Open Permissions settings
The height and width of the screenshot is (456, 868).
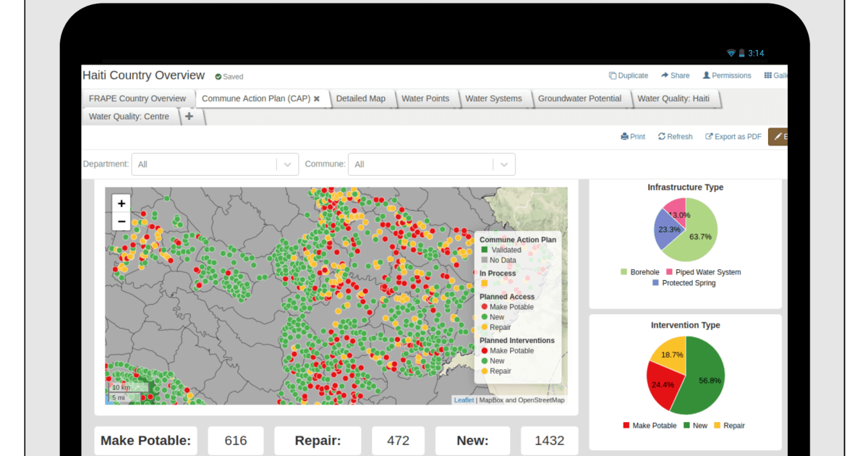click(x=727, y=75)
